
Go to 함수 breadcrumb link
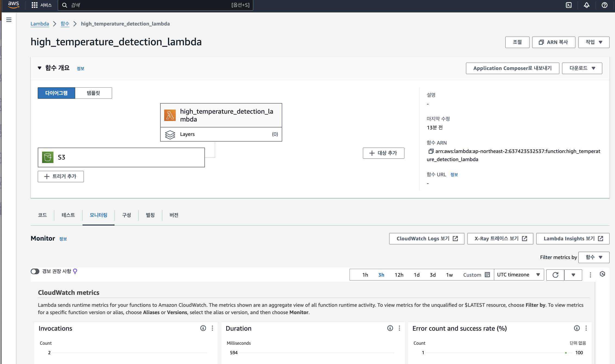[65, 24]
